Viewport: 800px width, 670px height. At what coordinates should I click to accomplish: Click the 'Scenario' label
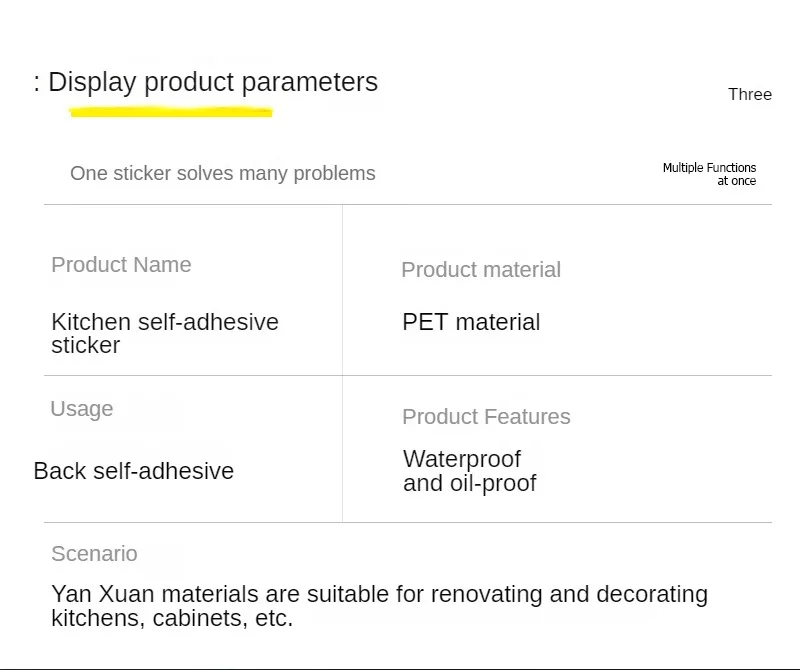(x=94, y=554)
